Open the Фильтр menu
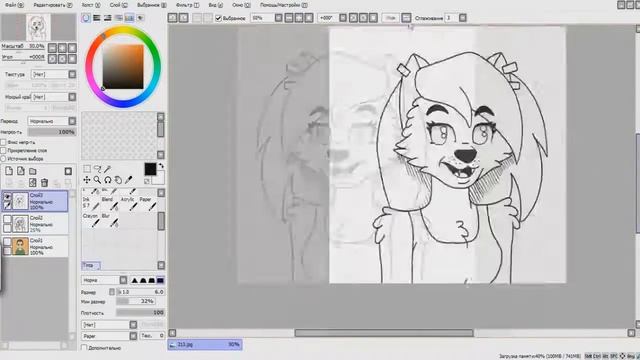This screenshot has width=640, height=360. [x=188, y=5]
